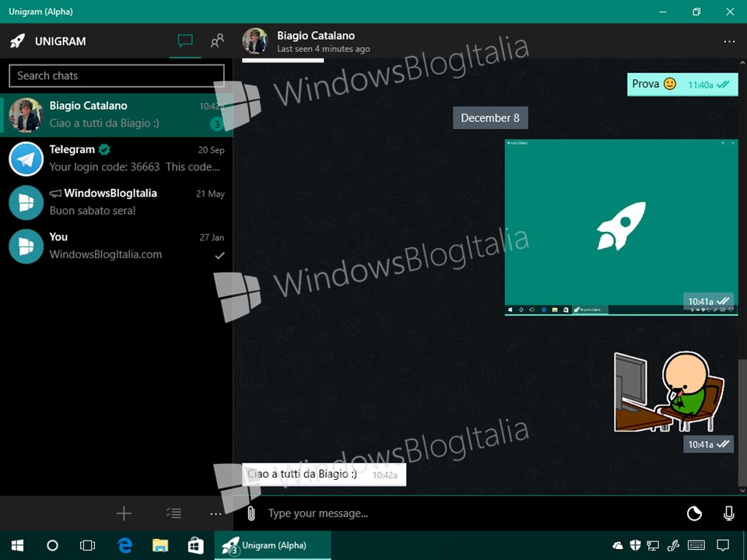Open the network tray icon
The height and width of the screenshot is (560, 747).
[x=653, y=546]
